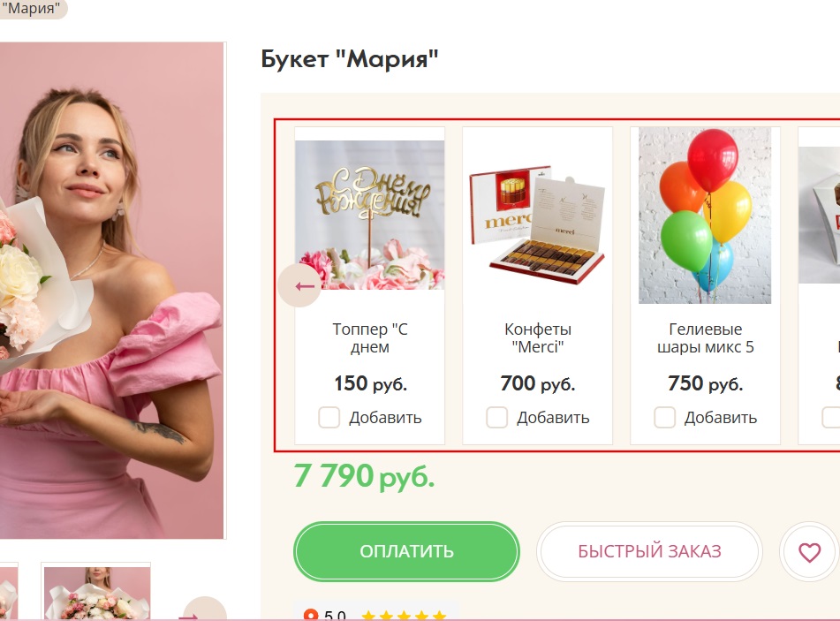Image resolution: width=840 pixels, height=621 pixels.
Task: Open the Гелиевые шары микс 5 product title
Action: (x=705, y=337)
